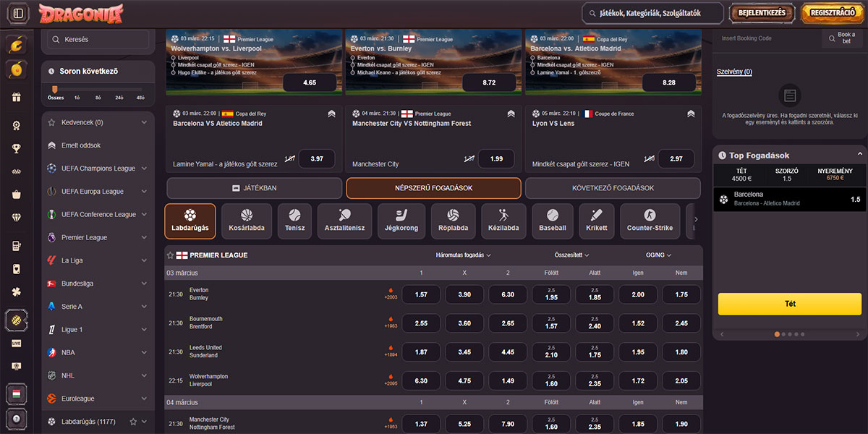Toggle the sidebar menu panel icon
The height and width of the screenshot is (434, 868).
tap(18, 13)
